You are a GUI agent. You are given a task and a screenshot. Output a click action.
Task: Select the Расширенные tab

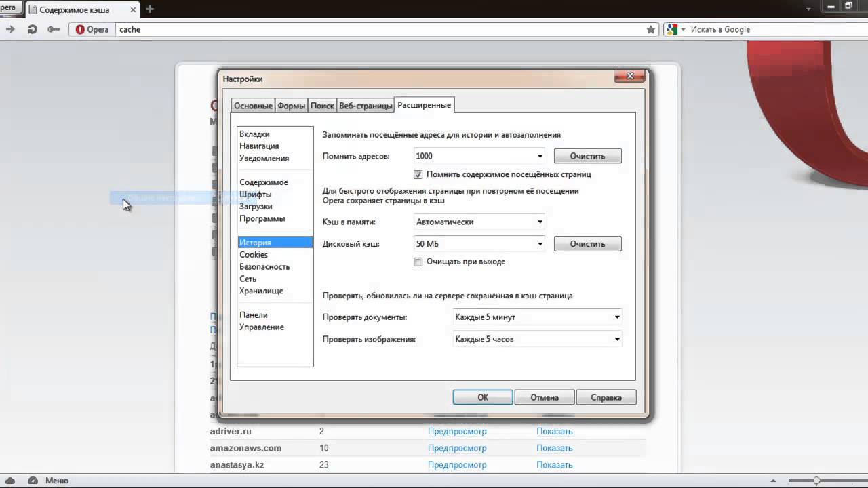click(424, 105)
